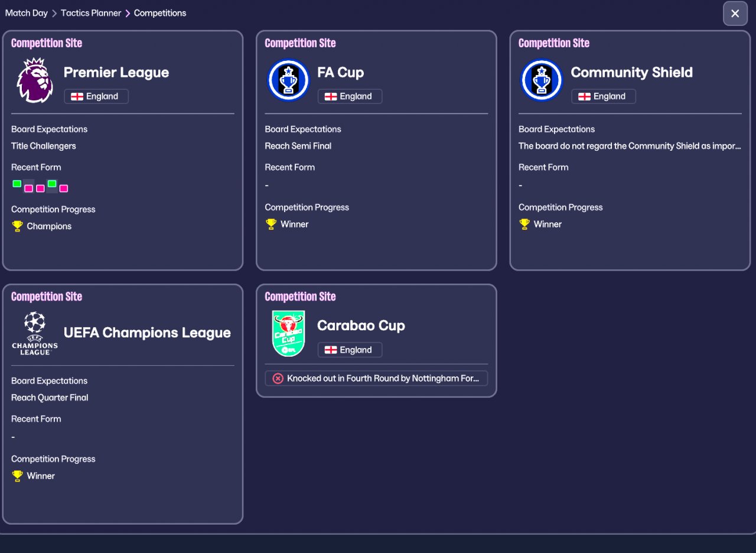This screenshot has width=756, height=553.
Task: Click the red knocked-out X icon
Action: 278,379
